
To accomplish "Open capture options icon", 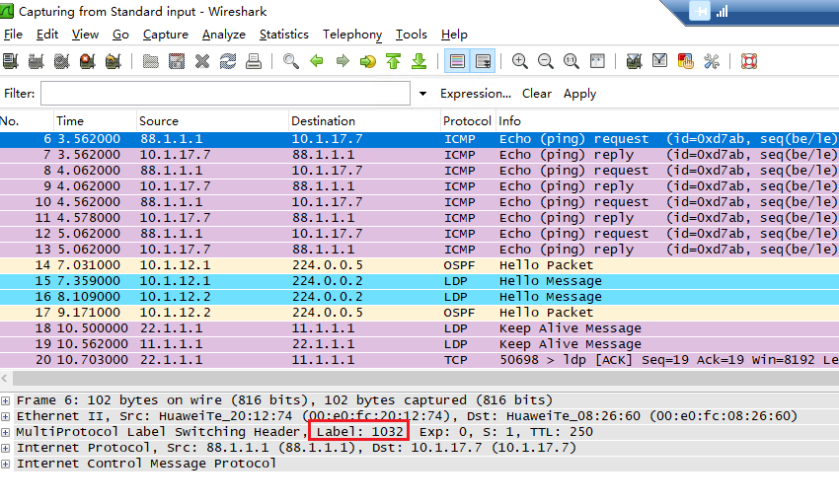I will 36,61.
